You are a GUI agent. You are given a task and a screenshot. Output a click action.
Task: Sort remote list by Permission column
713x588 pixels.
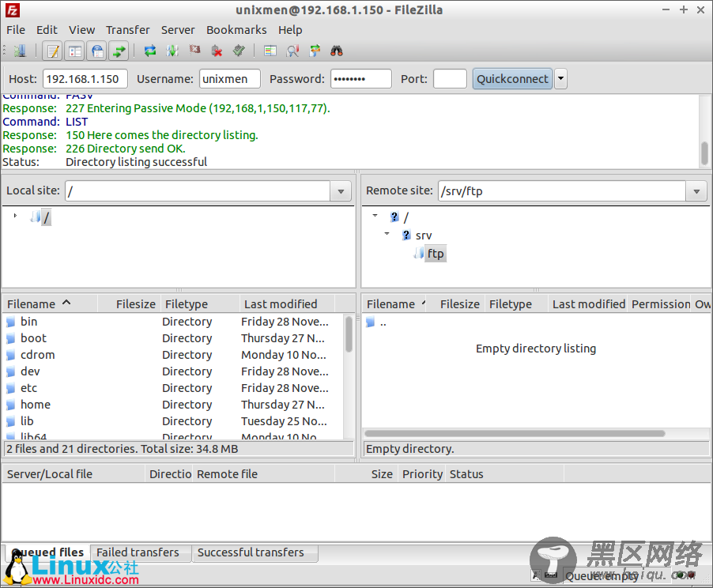point(660,303)
